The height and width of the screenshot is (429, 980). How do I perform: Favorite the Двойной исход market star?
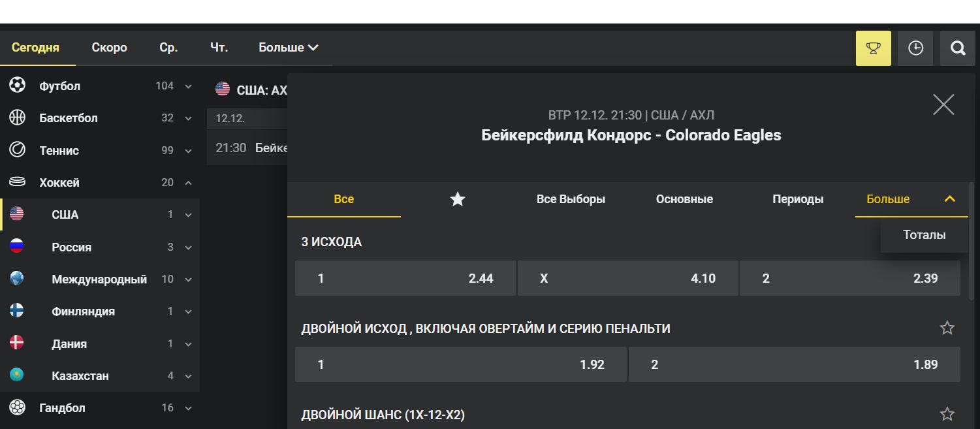pos(947,328)
